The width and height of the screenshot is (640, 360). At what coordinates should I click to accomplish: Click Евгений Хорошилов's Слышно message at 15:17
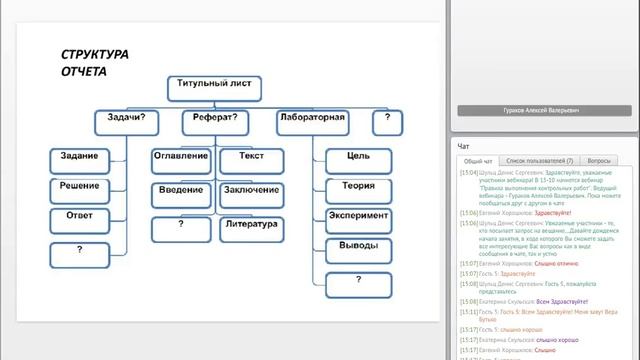pos(508,350)
